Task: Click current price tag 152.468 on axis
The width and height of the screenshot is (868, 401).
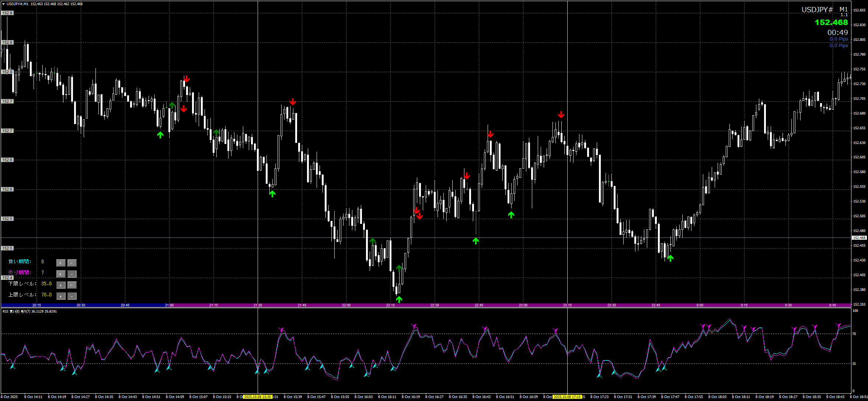Action: (859, 238)
